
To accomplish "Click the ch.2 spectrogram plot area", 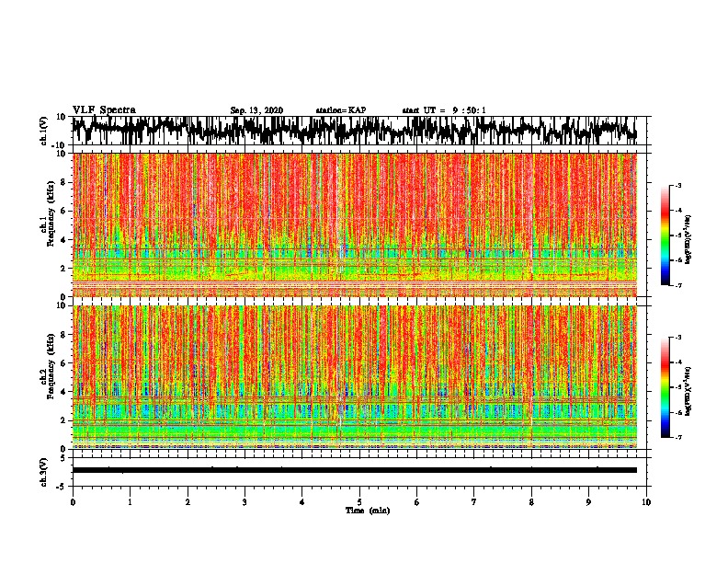I will click(x=355, y=377).
